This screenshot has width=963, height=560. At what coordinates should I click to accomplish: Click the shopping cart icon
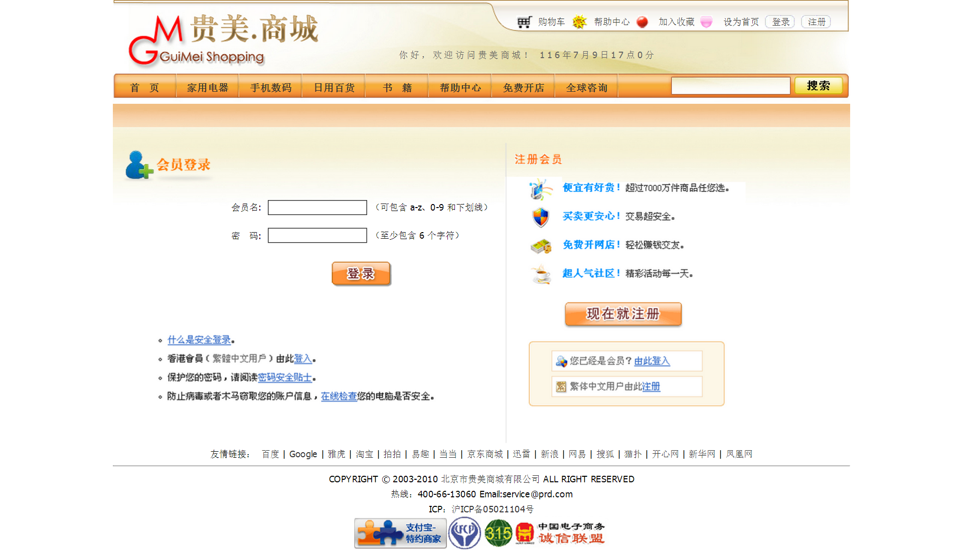pos(524,22)
